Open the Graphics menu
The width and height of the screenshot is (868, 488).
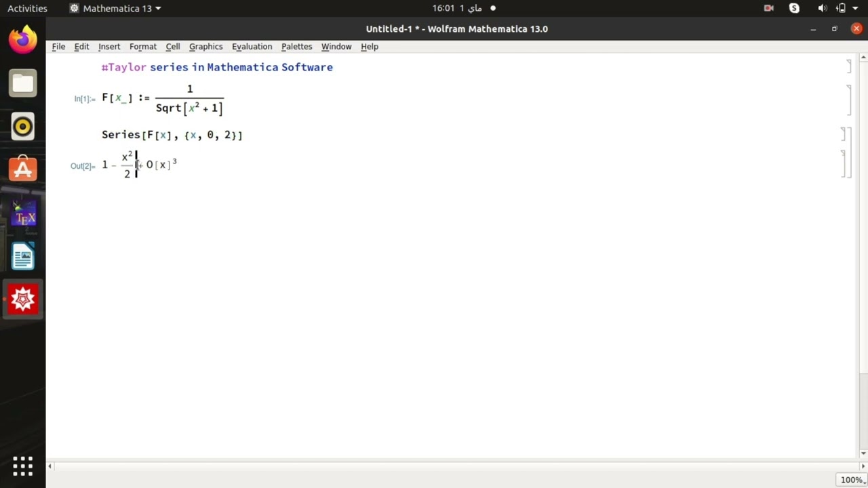(x=205, y=46)
